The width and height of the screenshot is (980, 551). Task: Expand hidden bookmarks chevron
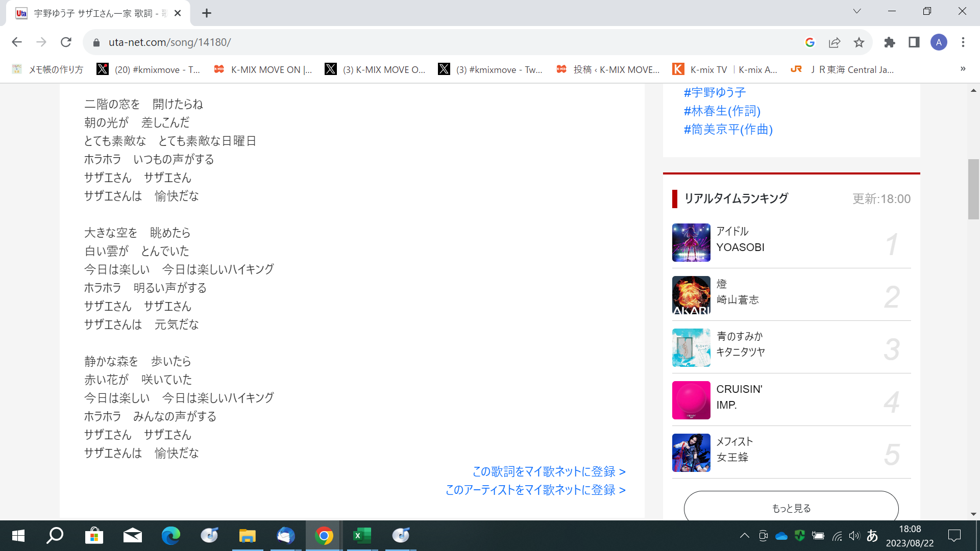point(963,69)
